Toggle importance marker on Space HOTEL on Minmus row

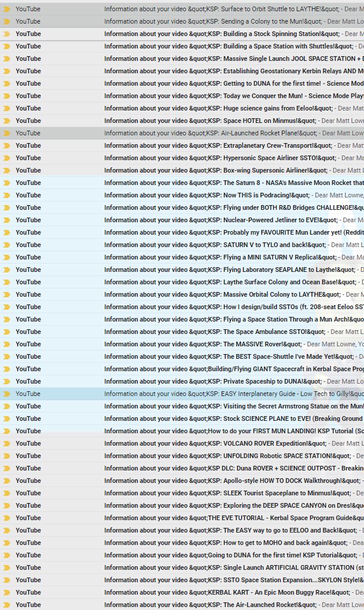[6, 121]
